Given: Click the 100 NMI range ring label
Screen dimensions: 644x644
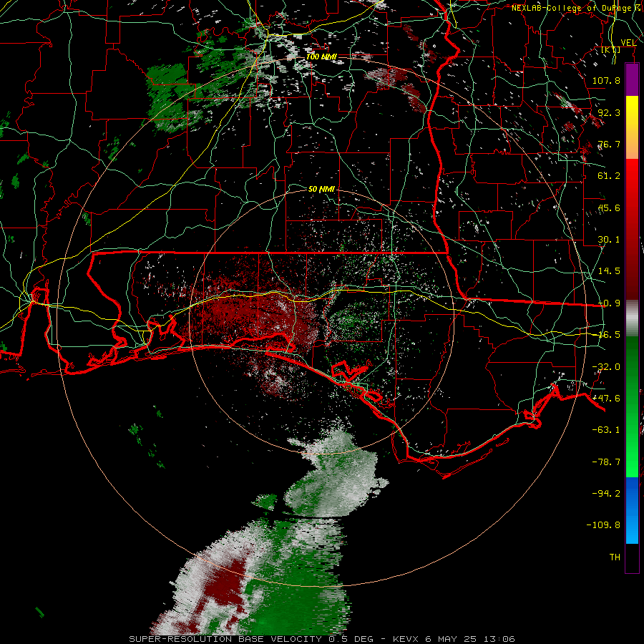Looking at the screenshot, I should (321, 57).
